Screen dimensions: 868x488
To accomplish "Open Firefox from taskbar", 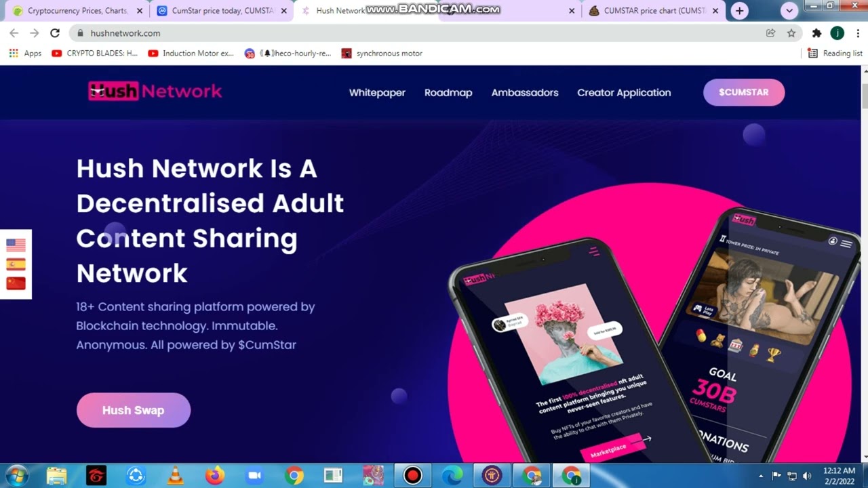I will (x=215, y=476).
